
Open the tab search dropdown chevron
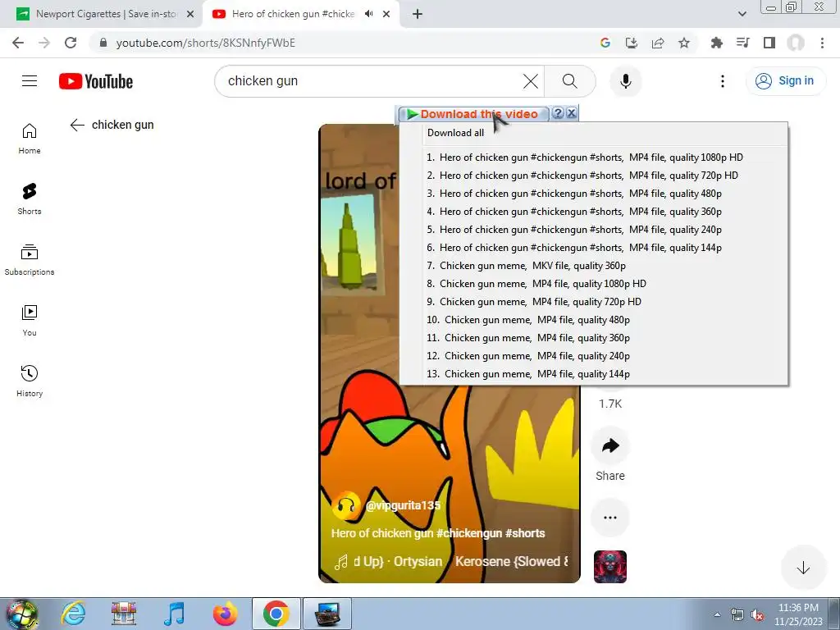(742, 14)
